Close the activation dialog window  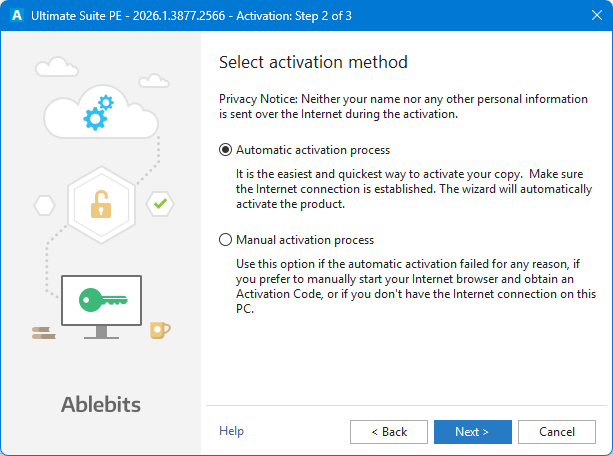(x=597, y=15)
